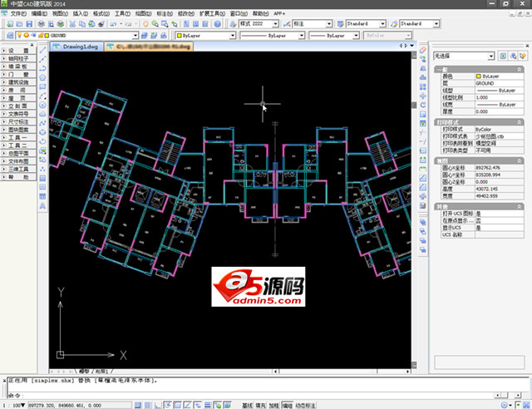
Task: Click the Print icon in the toolbar
Action: click(x=41, y=24)
